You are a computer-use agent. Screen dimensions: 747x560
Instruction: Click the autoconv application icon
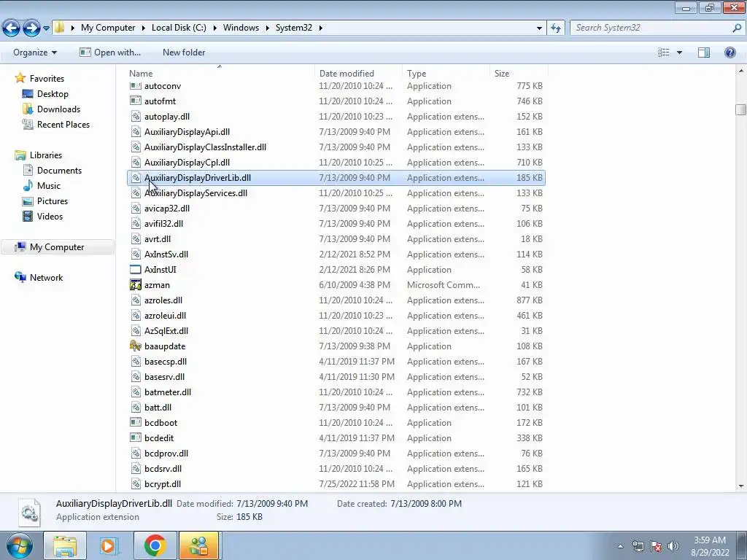click(x=136, y=86)
